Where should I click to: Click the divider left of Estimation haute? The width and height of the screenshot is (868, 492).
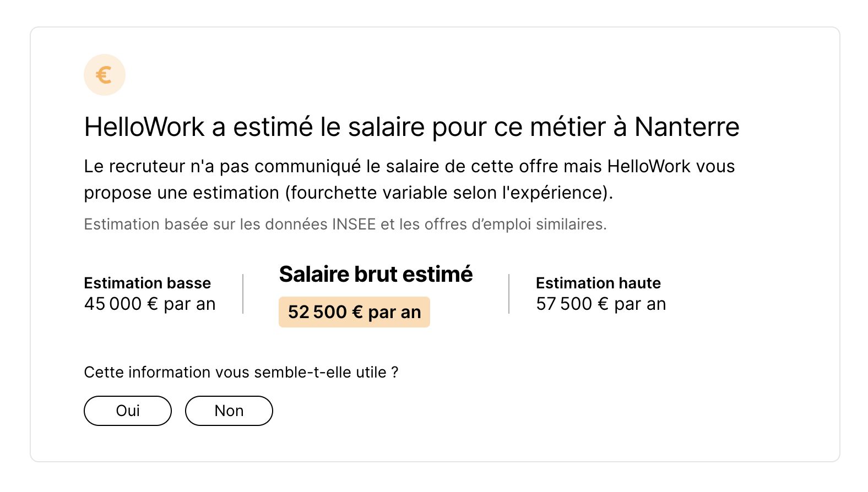(x=509, y=294)
